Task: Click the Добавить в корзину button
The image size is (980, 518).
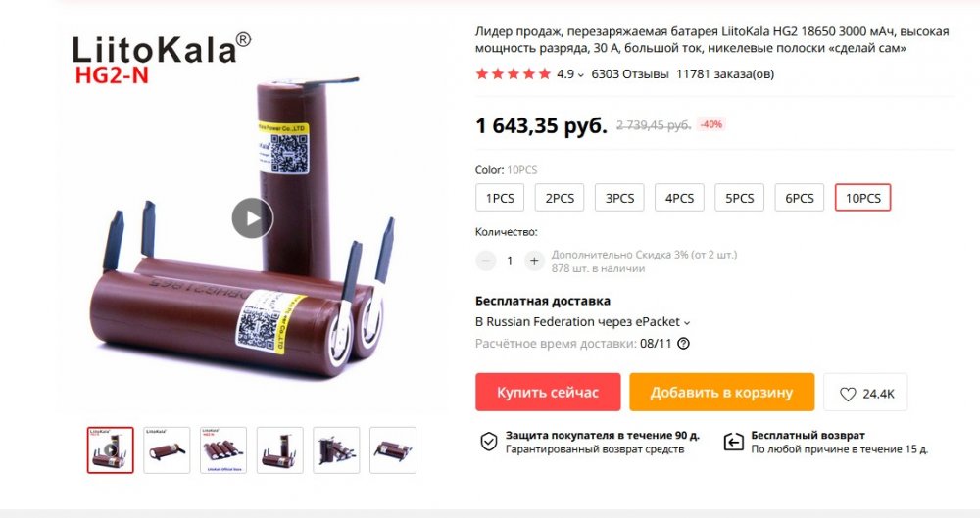Action: click(x=722, y=393)
